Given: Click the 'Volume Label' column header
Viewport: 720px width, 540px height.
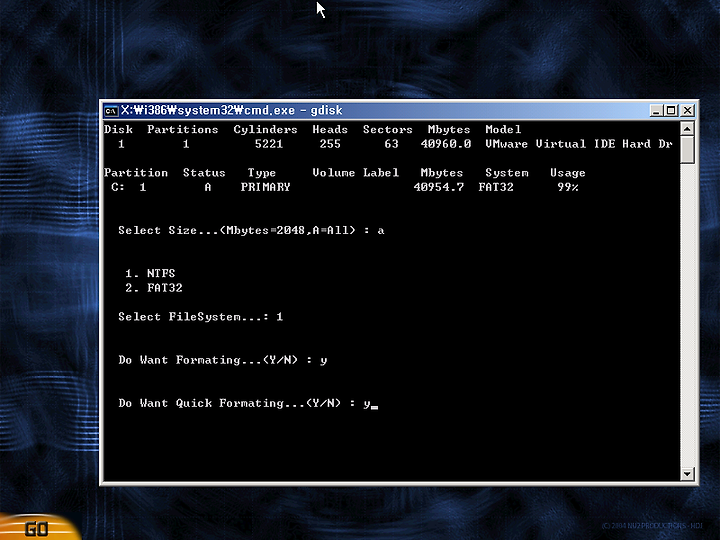Looking at the screenshot, I should (356, 173).
